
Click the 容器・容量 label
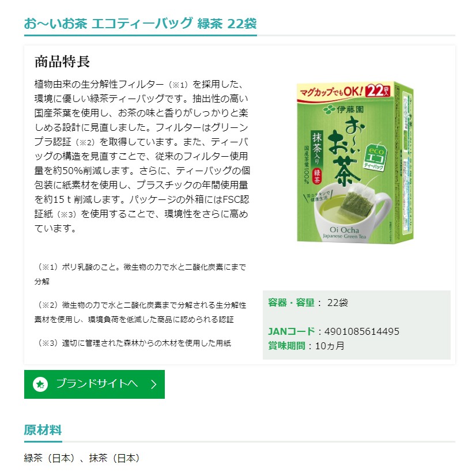click(292, 303)
